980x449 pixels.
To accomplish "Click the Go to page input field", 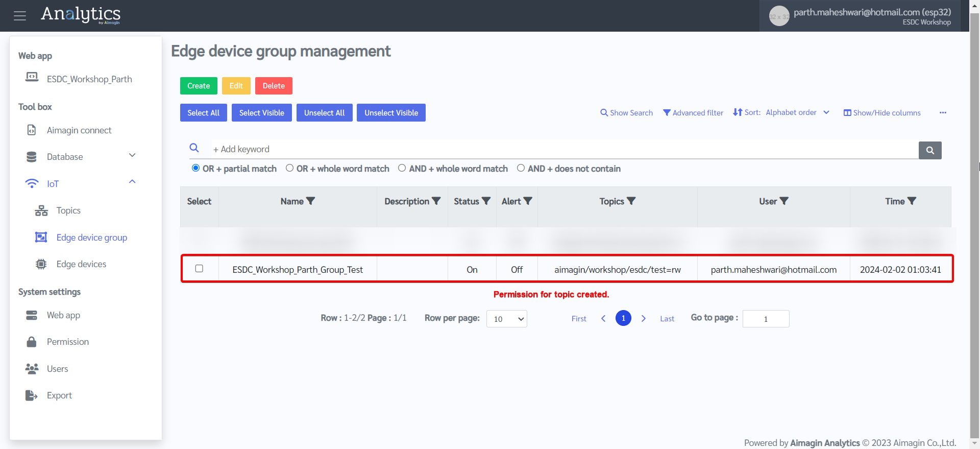I will coord(766,319).
